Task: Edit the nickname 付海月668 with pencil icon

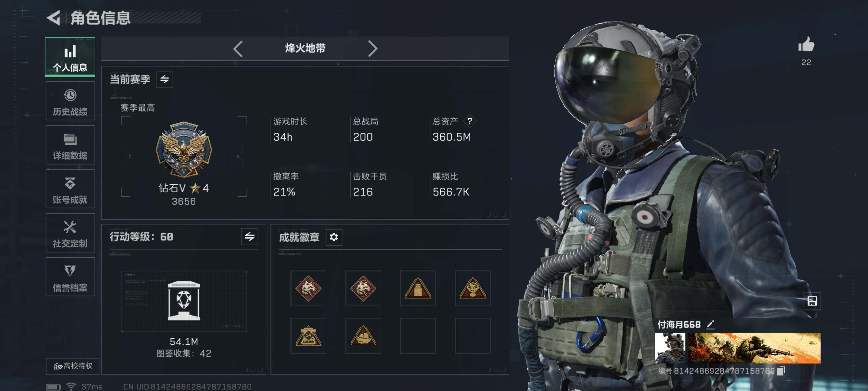Action: click(x=710, y=324)
